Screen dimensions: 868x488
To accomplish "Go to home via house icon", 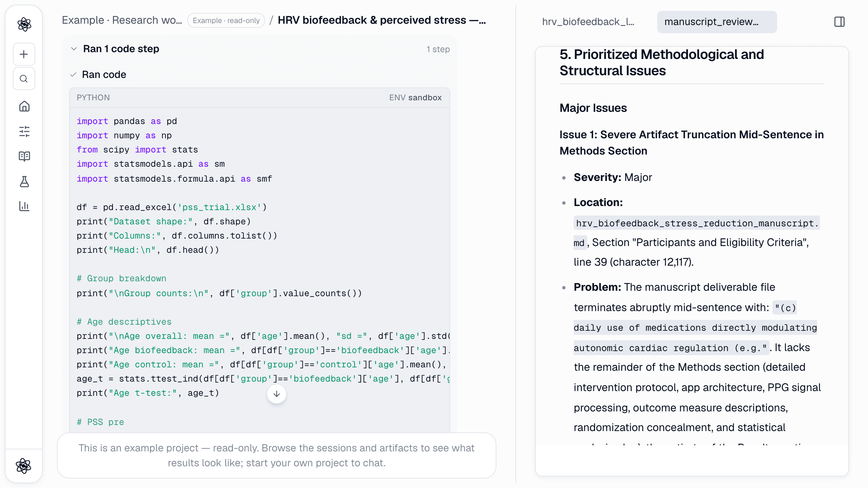I will coord(24,106).
